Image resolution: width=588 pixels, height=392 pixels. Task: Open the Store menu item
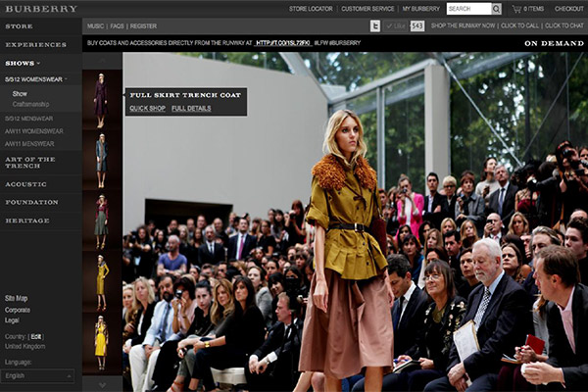19,26
